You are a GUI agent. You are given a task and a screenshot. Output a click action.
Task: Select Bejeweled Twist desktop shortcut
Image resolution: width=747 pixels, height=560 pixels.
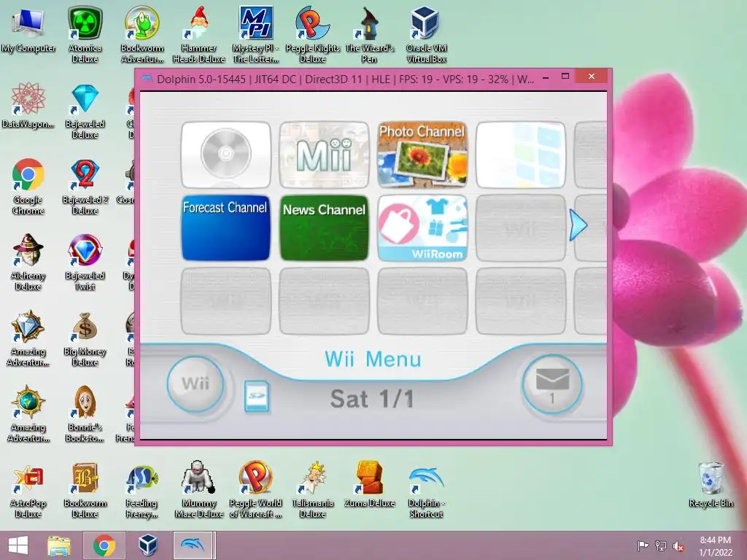[x=85, y=262]
